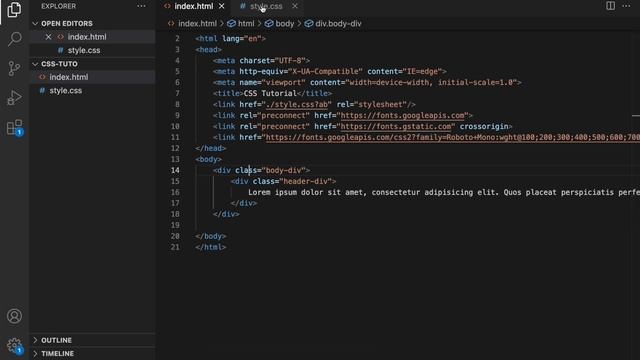Switch to the style.css editor tab
This screenshot has width=640, height=360.
pyautogui.click(x=266, y=6)
